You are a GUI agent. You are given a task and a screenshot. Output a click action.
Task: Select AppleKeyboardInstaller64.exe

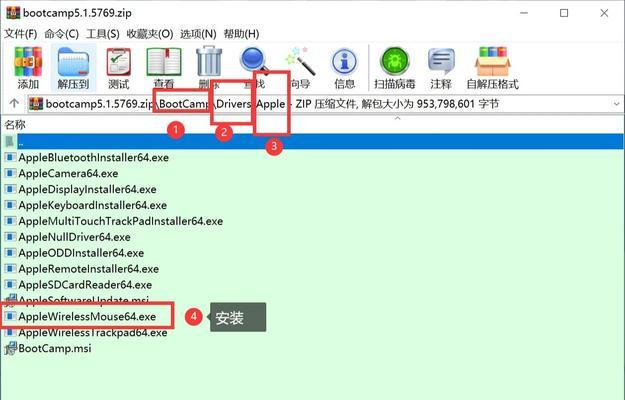(x=92, y=205)
